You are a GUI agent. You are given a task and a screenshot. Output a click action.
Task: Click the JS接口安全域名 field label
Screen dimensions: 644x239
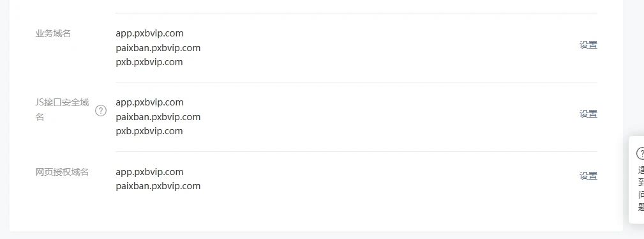(62, 109)
